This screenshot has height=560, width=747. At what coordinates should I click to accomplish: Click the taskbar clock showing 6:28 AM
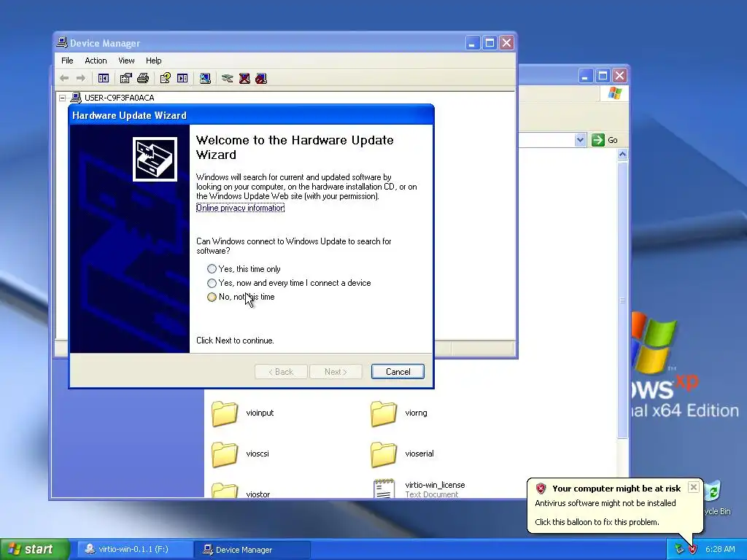(x=720, y=550)
